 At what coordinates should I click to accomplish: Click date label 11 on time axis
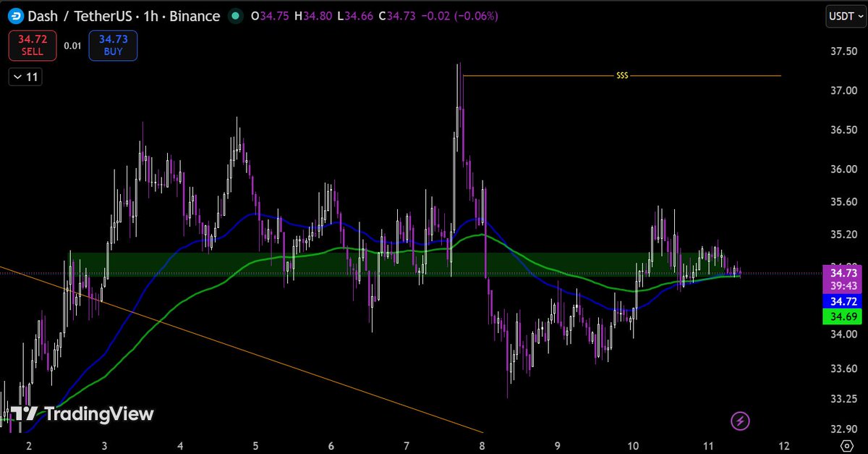708,445
